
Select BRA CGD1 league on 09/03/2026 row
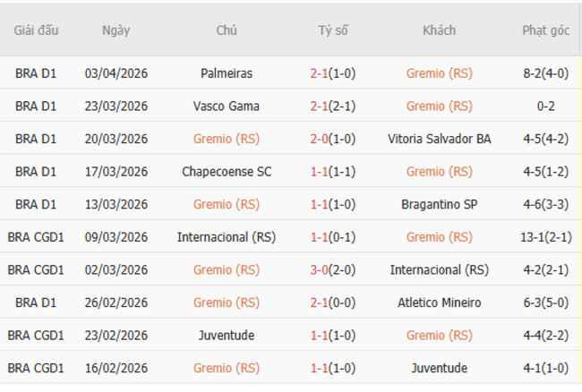tap(36, 237)
